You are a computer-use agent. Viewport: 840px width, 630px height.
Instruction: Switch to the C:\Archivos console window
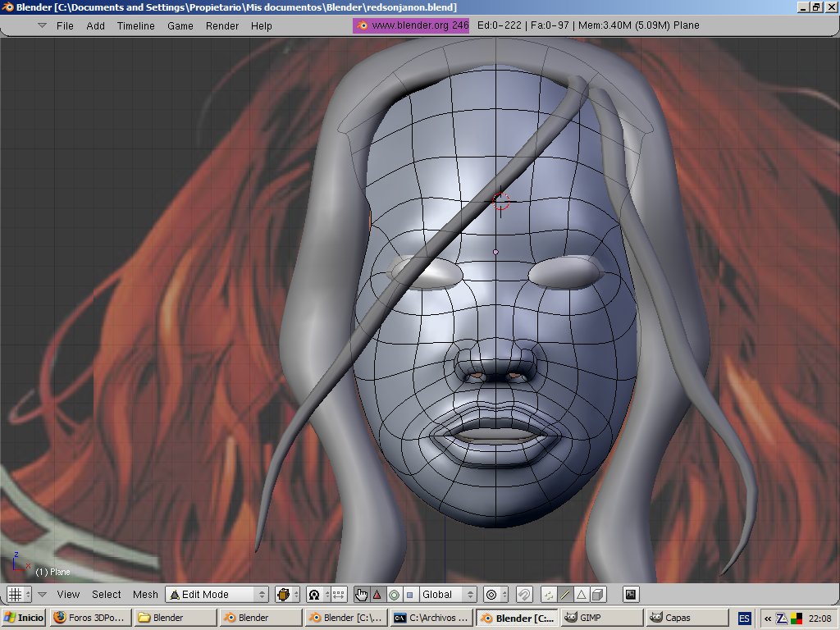(x=431, y=618)
